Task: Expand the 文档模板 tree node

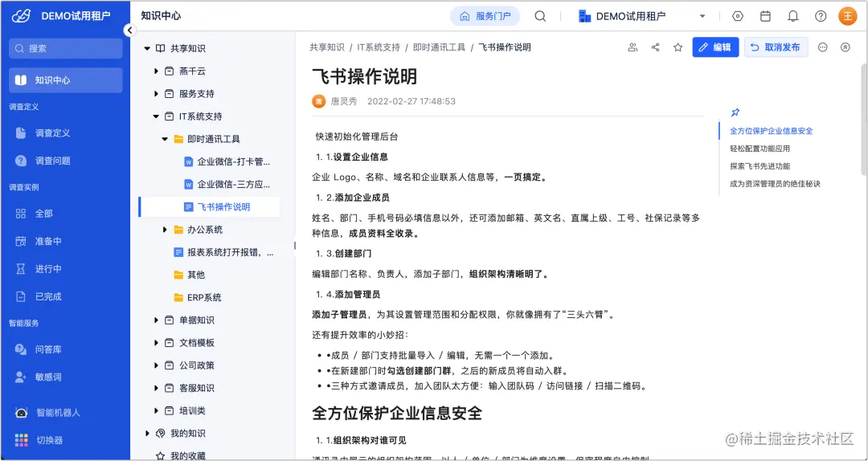Action: 156,343
